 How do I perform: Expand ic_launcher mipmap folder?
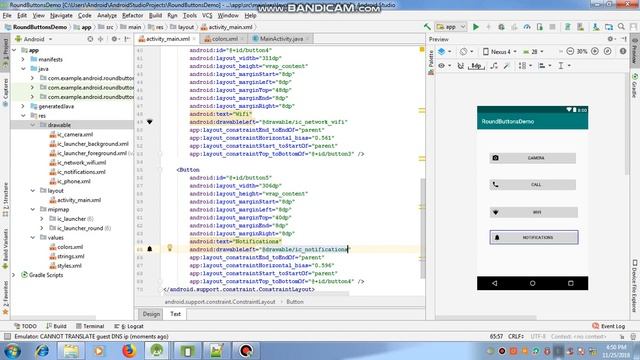click(42, 219)
